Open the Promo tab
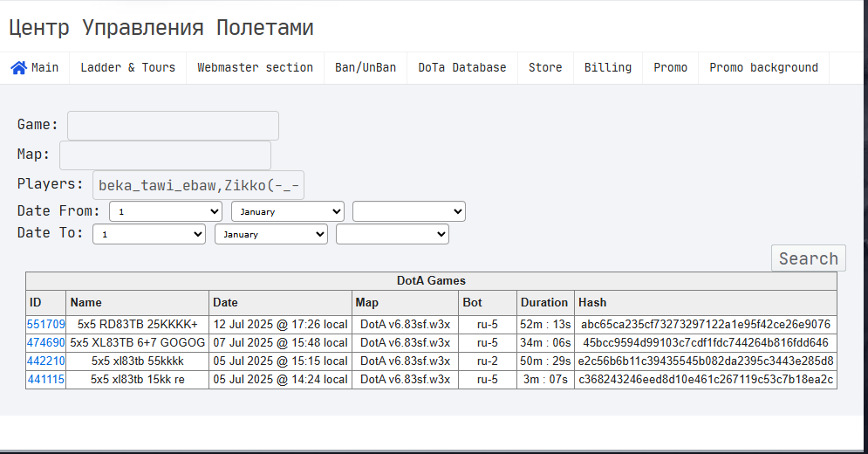Viewport: 868px width, 454px height. (x=670, y=67)
